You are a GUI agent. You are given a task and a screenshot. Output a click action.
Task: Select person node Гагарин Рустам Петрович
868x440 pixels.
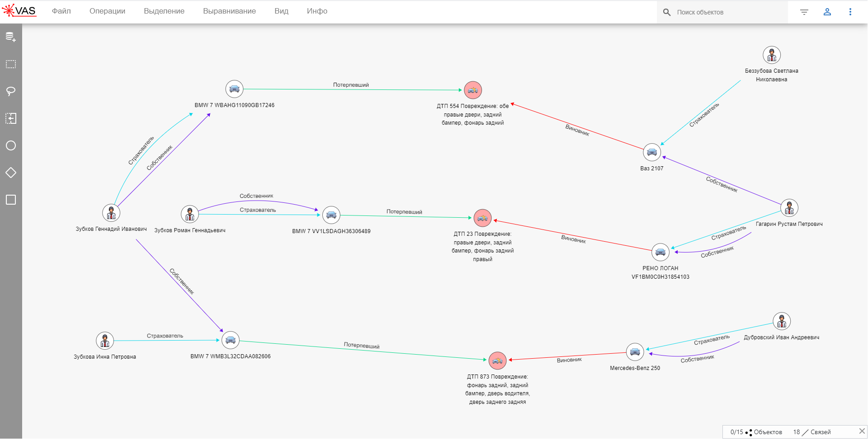tap(789, 208)
